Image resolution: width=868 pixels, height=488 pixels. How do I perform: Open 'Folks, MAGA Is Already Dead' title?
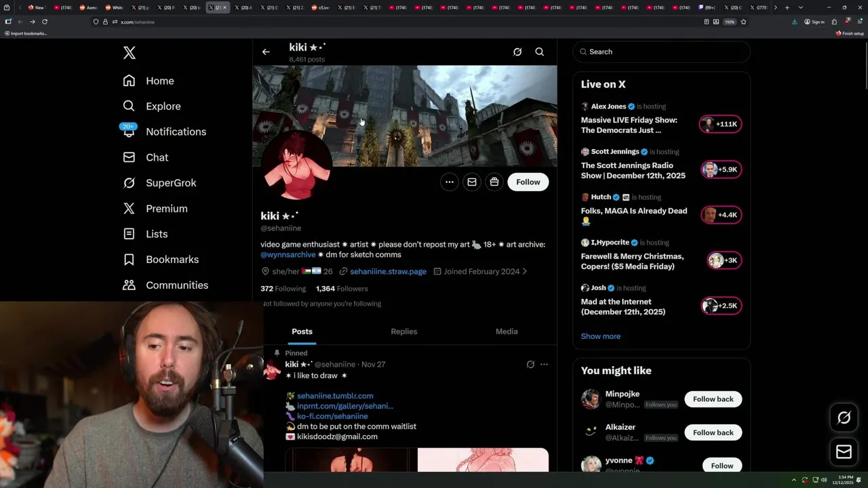point(634,216)
